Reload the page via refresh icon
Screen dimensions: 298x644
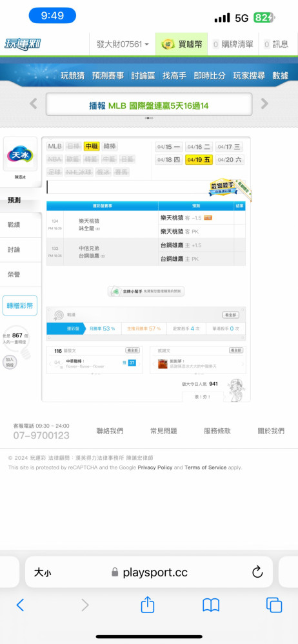[257, 572]
